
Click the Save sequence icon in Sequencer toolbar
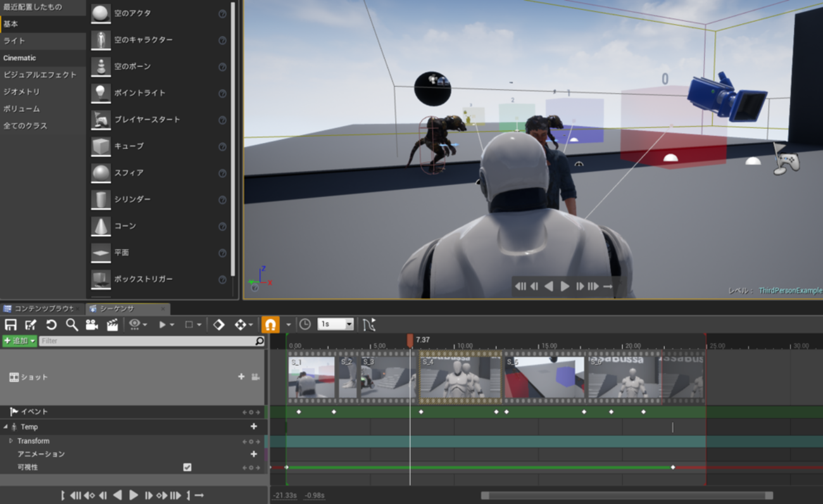[10, 325]
